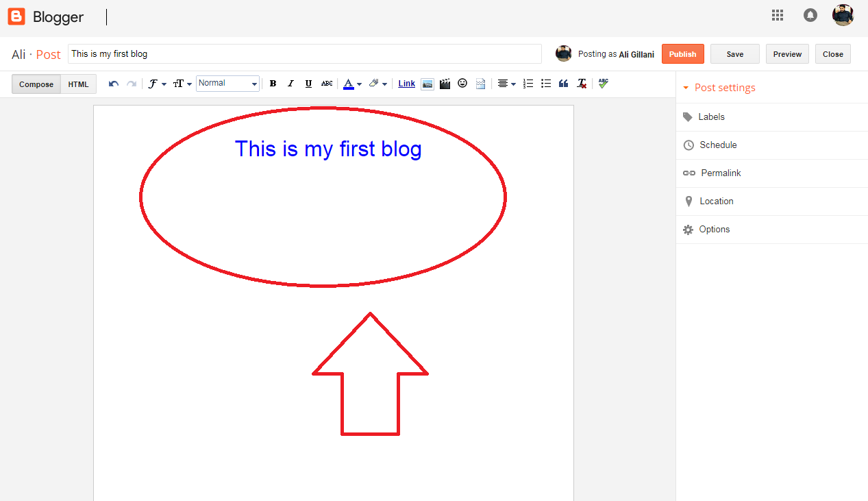
Task: Open the notifications bell
Action: [x=810, y=14]
